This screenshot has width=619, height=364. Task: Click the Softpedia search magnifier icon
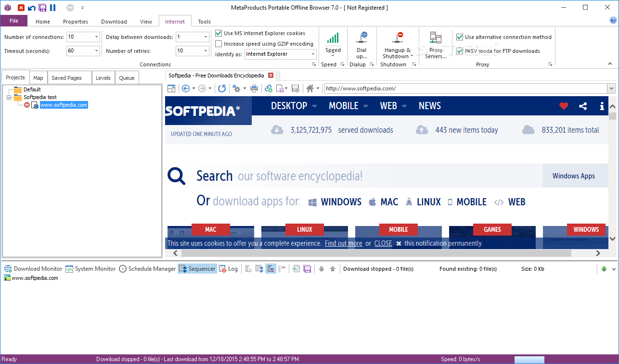click(177, 176)
